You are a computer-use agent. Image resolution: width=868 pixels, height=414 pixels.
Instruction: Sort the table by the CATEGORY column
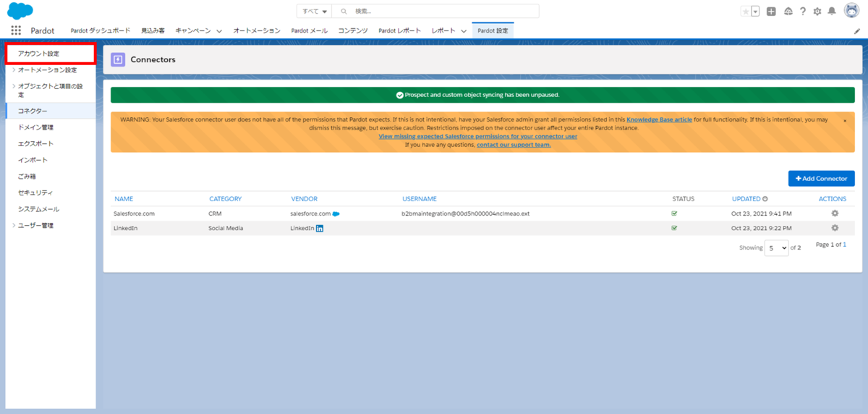226,199
